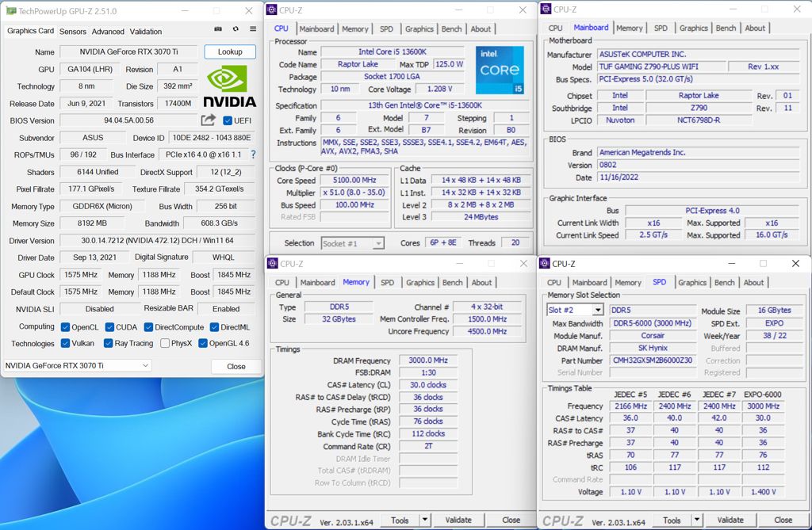Click the GPU-Z refresh icon
Image resolution: width=812 pixels, height=530 pixels.
click(236, 29)
